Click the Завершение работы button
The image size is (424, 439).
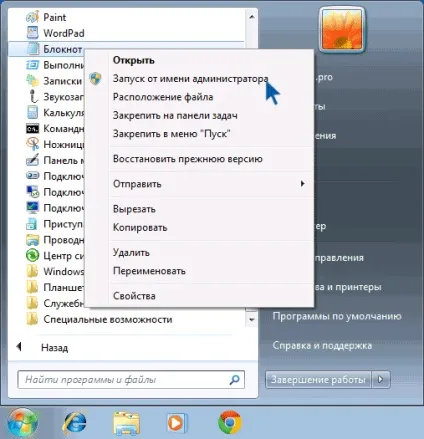pyautogui.click(x=318, y=380)
